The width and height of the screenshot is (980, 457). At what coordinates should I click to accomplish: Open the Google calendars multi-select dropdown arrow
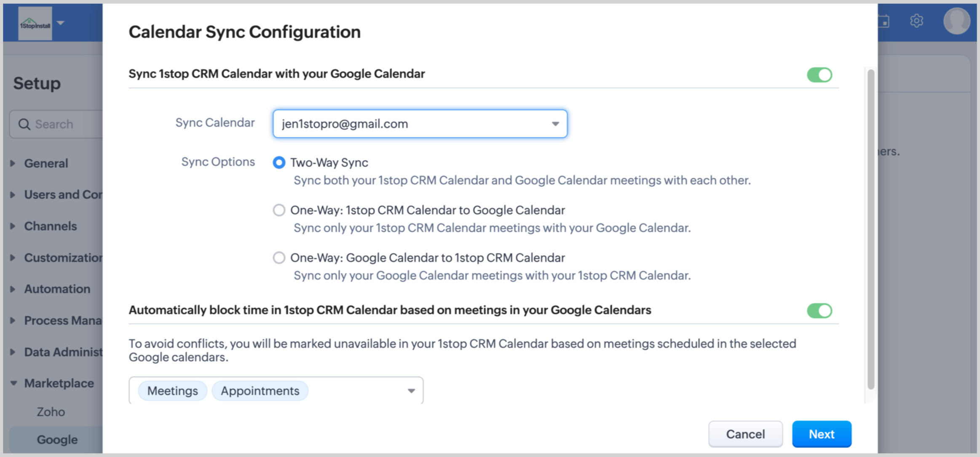pyautogui.click(x=411, y=391)
